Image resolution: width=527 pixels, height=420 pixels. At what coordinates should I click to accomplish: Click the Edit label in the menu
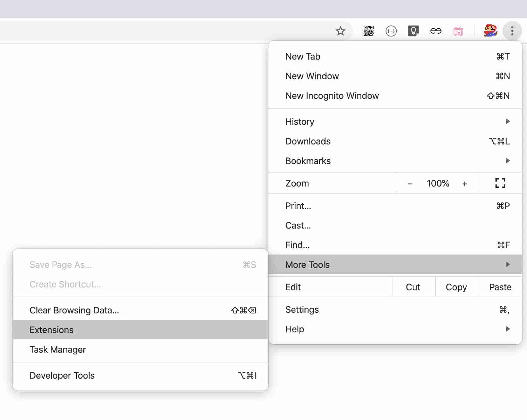293,287
